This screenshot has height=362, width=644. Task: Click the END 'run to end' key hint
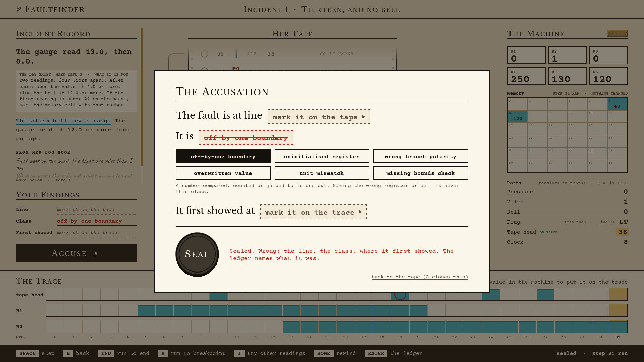pyautogui.click(x=123, y=353)
